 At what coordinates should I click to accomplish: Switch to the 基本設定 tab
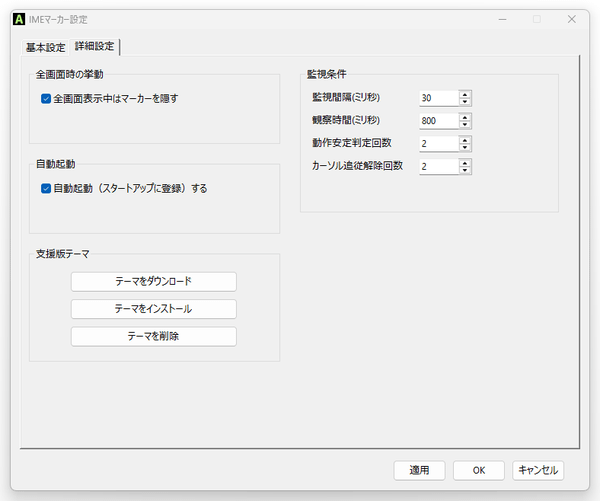(45, 47)
